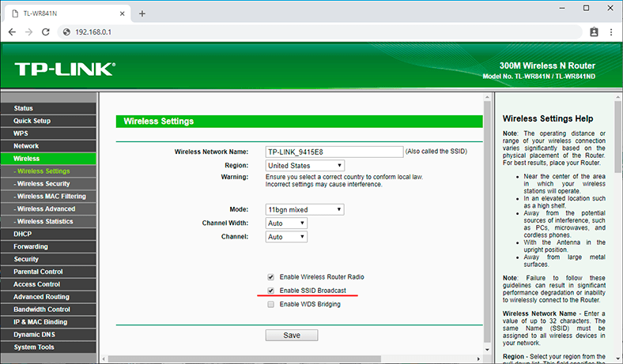Open the DHCP menu section
The width and height of the screenshot is (623, 364).
pos(48,234)
